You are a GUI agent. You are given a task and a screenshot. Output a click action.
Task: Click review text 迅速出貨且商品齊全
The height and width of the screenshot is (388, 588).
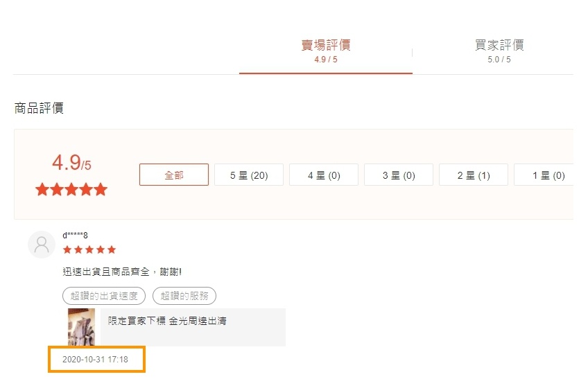pos(106,272)
